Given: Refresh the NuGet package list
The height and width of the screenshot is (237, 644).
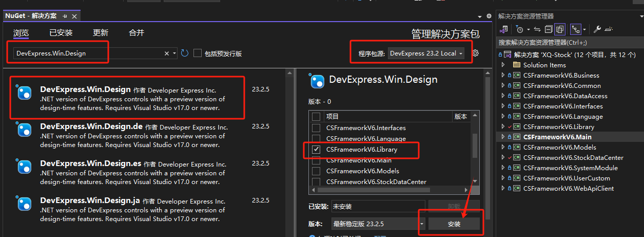Looking at the screenshot, I should point(185,53).
